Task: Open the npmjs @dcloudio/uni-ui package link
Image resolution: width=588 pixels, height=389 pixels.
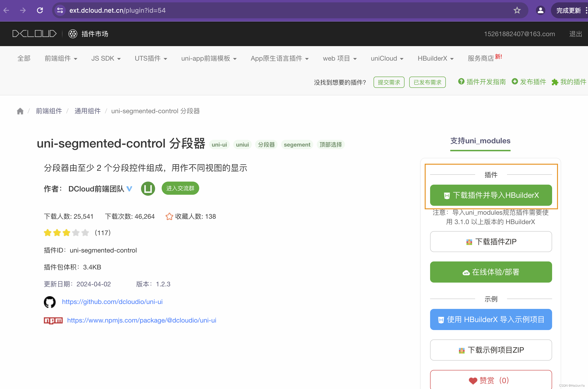Action: pyautogui.click(x=142, y=320)
